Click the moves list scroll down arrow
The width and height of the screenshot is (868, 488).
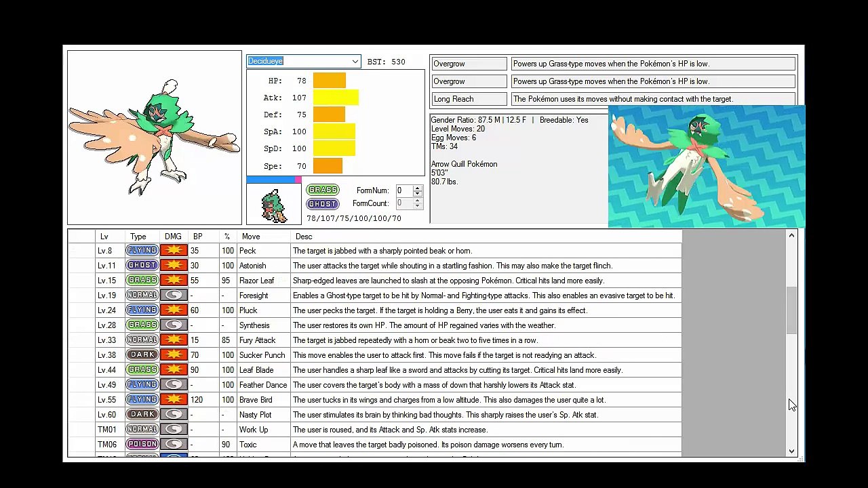tap(791, 451)
